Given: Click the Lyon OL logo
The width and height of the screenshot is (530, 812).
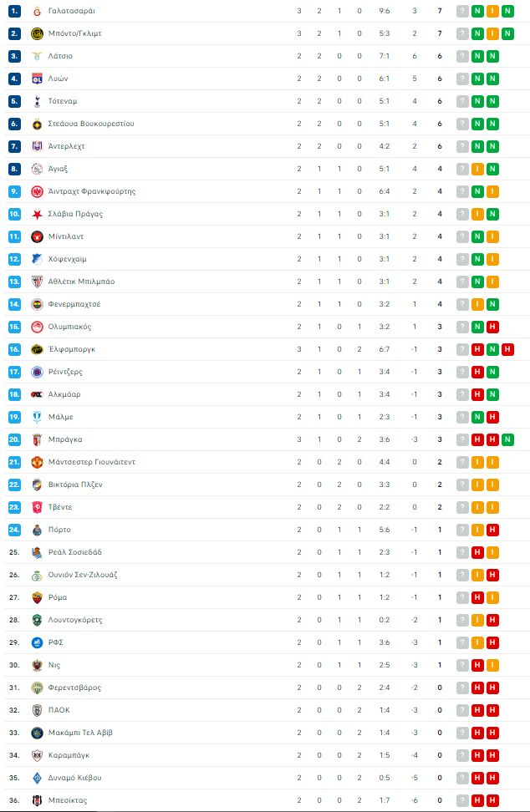Looking at the screenshot, I should pyautogui.click(x=37, y=79).
